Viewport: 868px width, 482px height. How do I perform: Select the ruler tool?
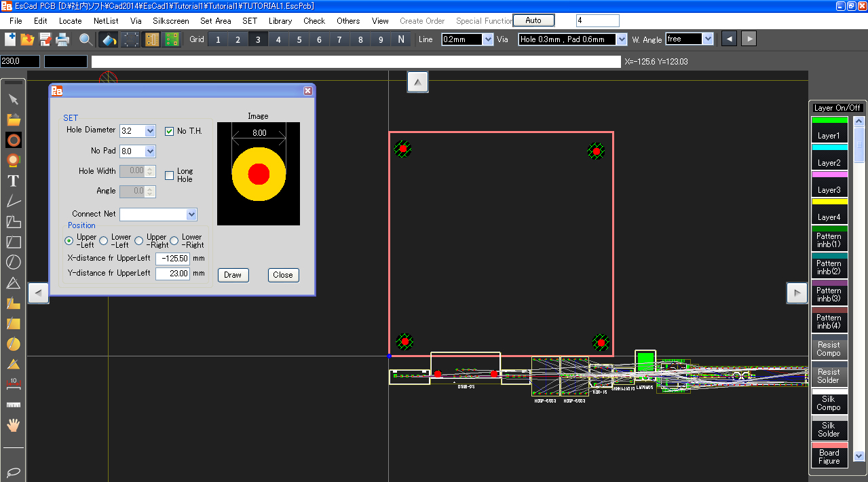coord(14,405)
